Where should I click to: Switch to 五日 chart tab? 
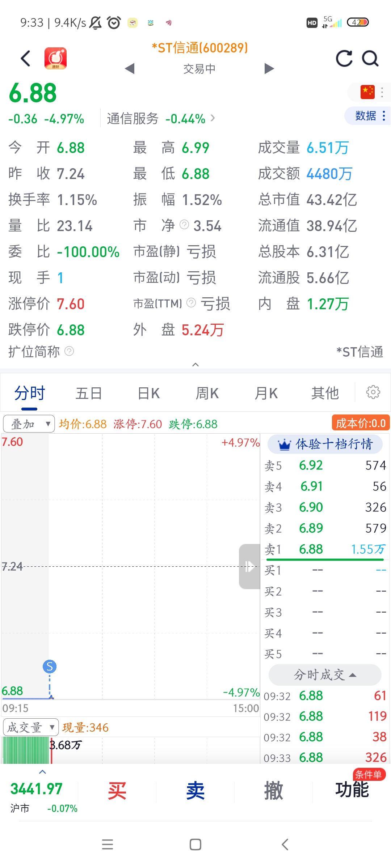(89, 393)
